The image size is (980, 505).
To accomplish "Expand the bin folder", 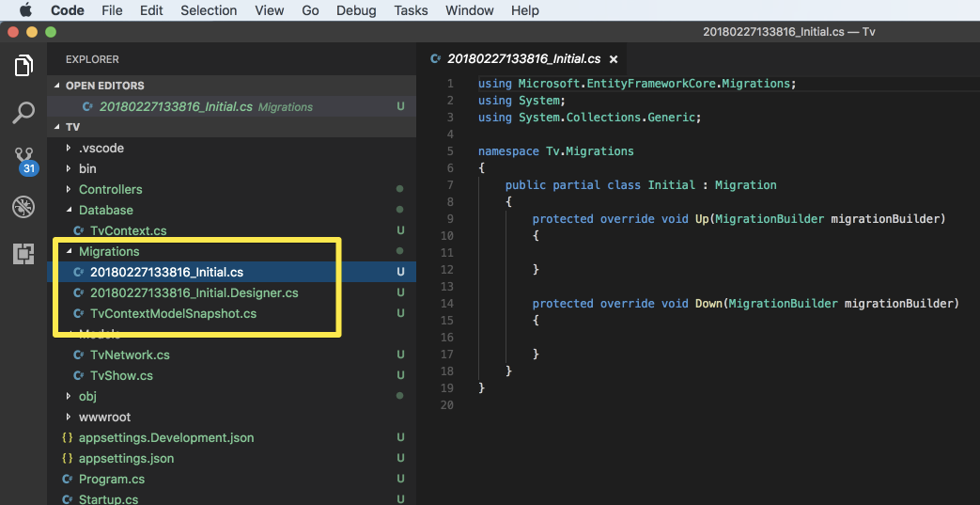I will click(x=69, y=169).
